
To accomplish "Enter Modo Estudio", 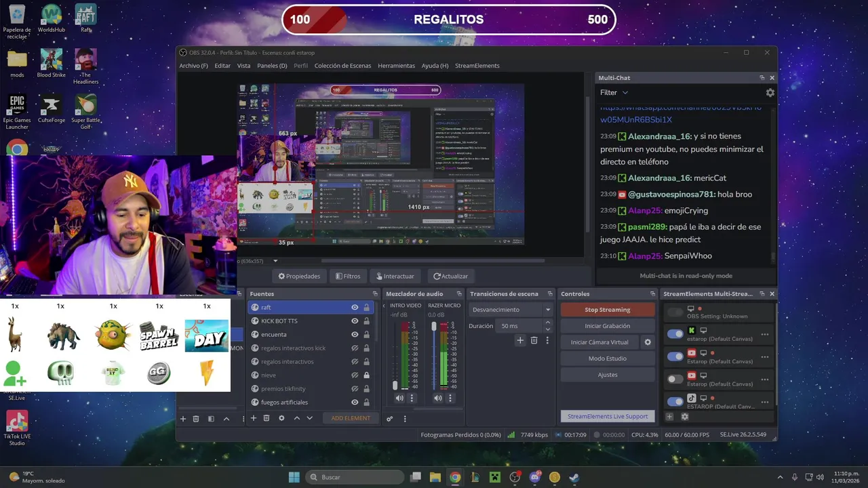I will coord(608,359).
